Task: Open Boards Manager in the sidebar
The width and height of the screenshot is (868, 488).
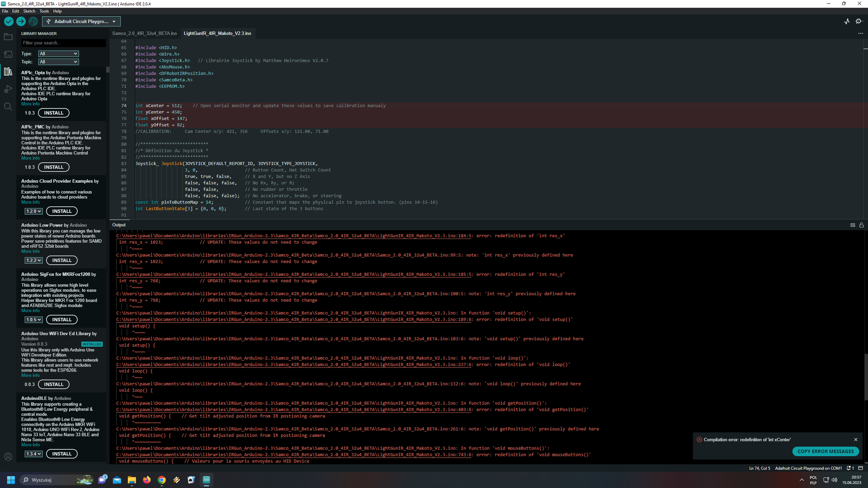Action: pyautogui.click(x=8, y=54)
